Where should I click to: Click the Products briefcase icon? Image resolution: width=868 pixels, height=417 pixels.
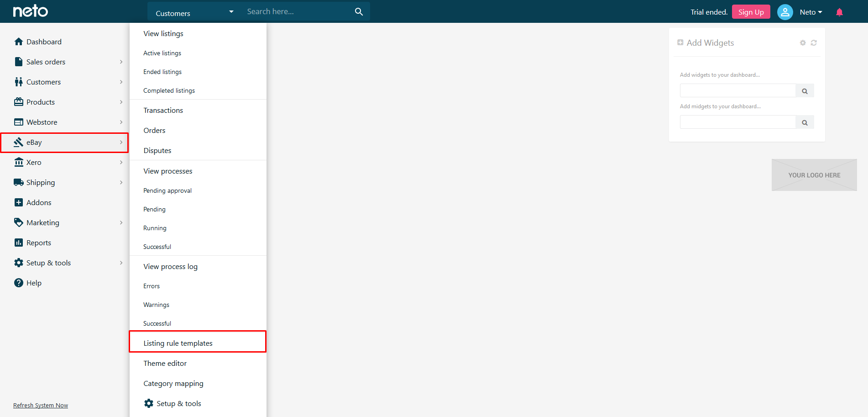(x=19, y=102)
